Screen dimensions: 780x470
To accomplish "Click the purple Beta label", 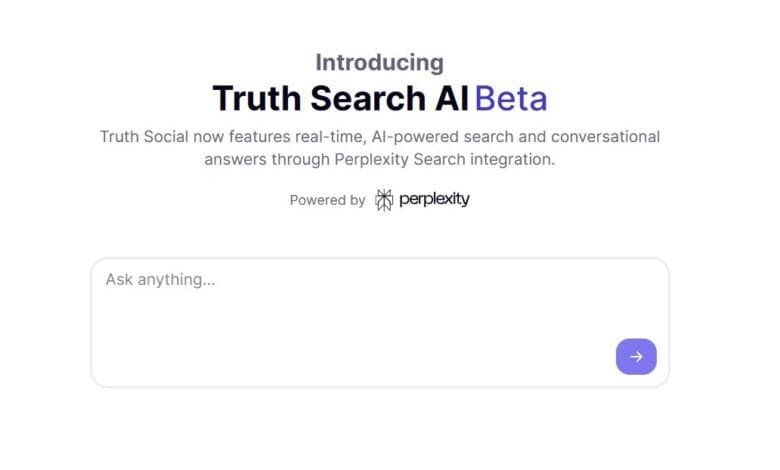I will 511,99.
